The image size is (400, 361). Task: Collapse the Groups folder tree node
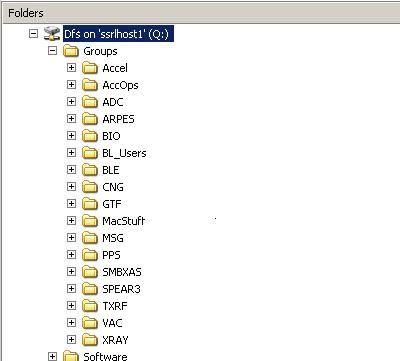tap(52, 51)
